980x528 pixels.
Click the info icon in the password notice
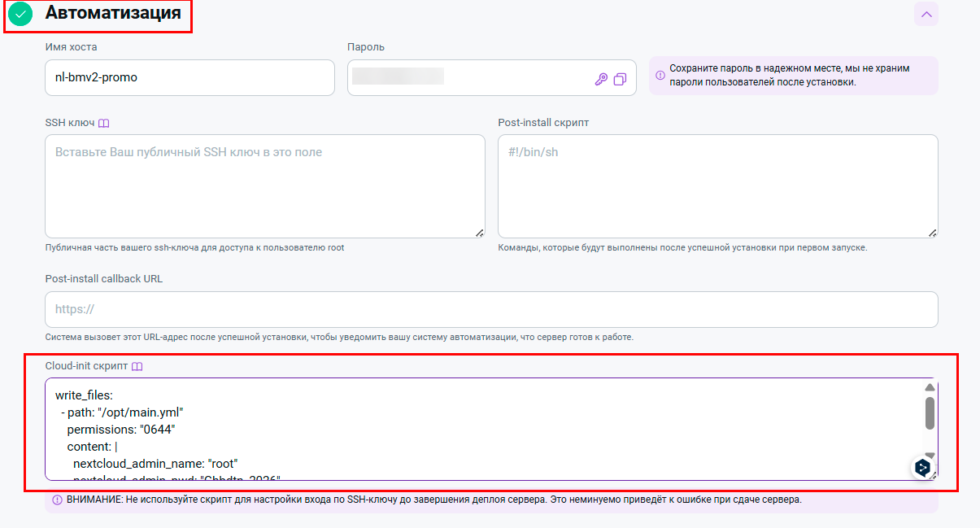pos(660,76)
